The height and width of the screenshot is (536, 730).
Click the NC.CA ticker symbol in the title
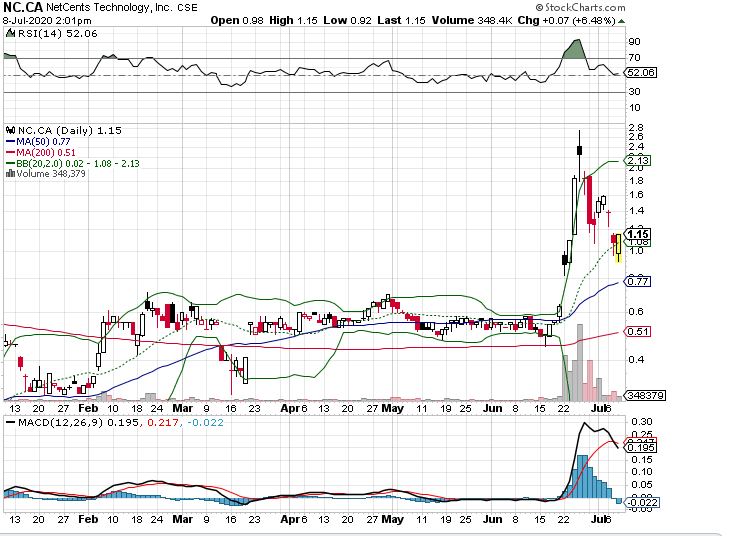pos(23,7)
